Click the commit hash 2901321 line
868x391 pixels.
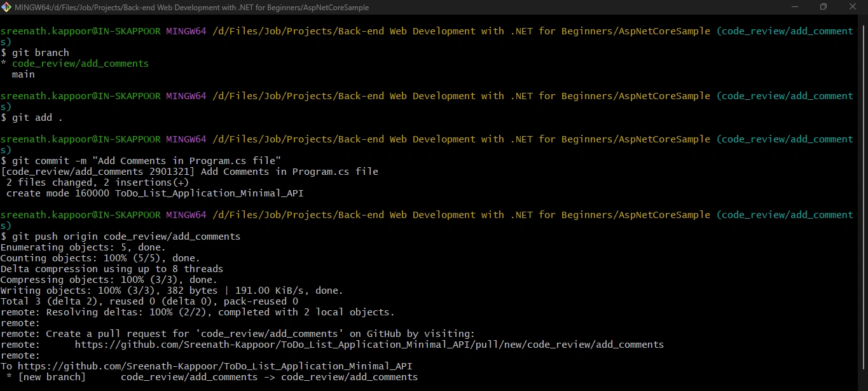tap(189, 172)
